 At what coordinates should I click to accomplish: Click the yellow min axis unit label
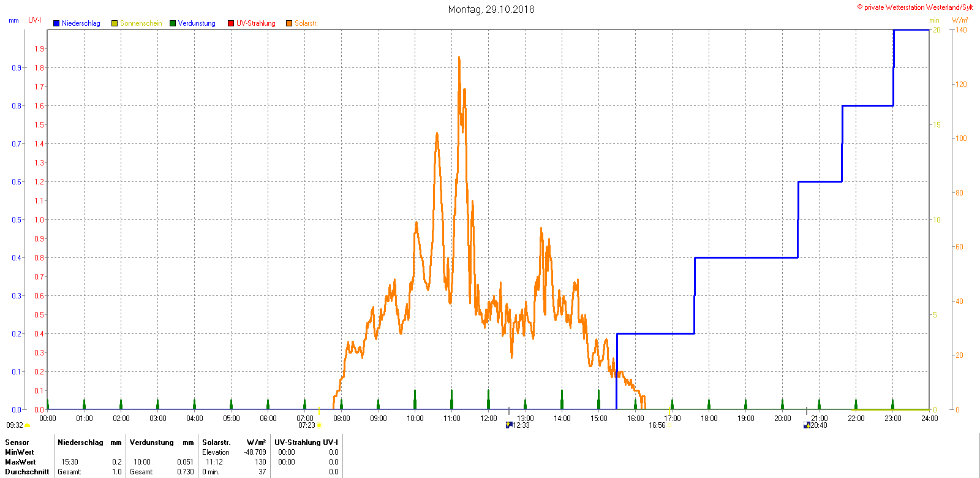click(934, 20)
